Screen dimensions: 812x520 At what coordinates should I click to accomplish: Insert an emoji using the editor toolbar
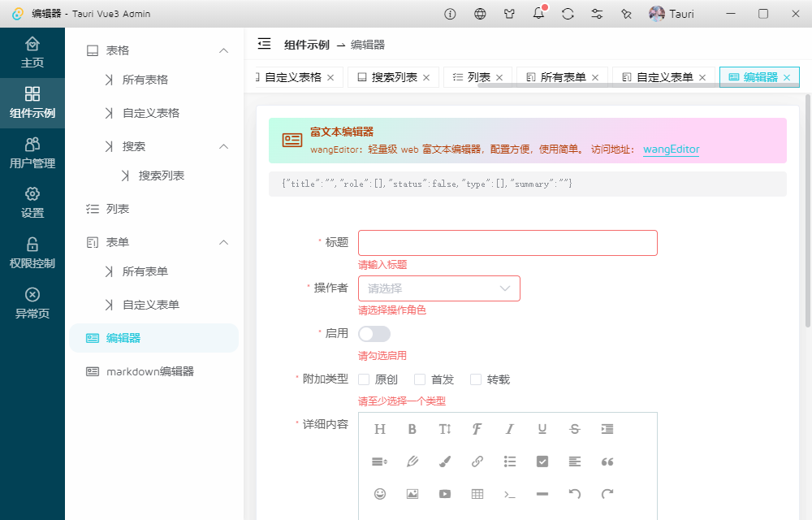click(379, 493)
